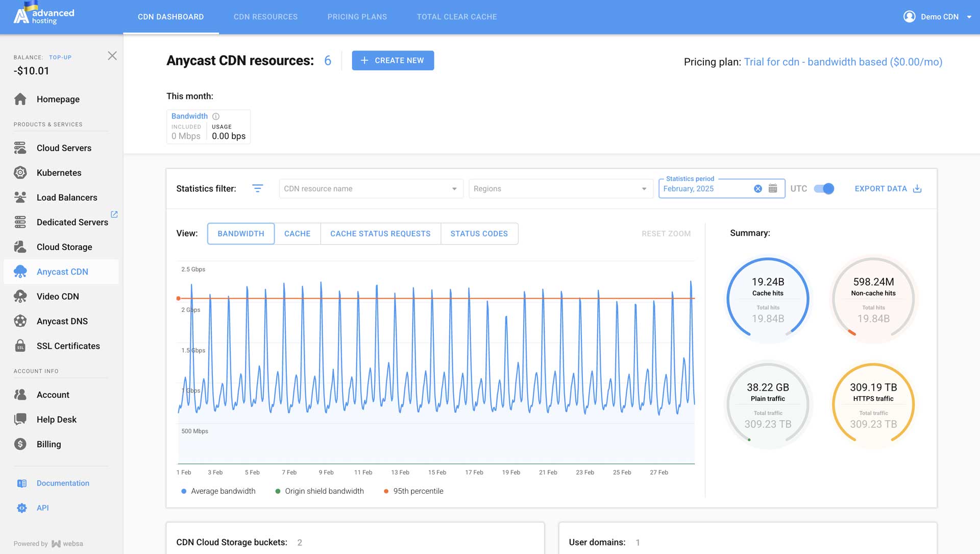Click the Reset Zoom button

point(666,234)
